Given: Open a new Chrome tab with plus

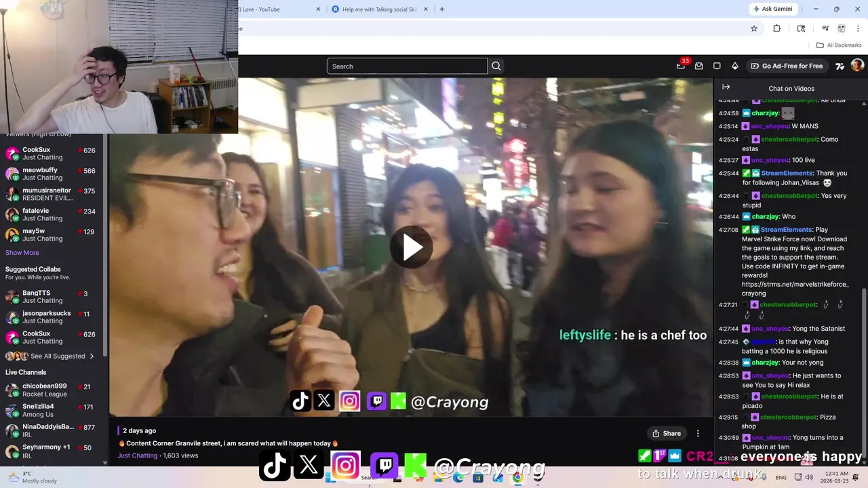Looking at the screenshot, I should coord(442,9).
